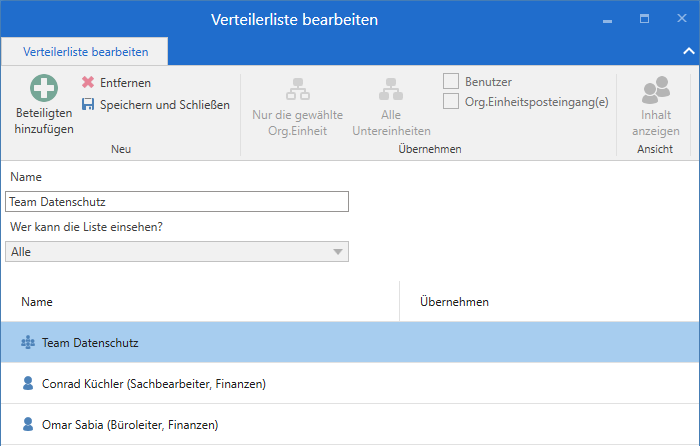This screenshot has height=446, width=700.
Task: Select Omar Sabia (Büroleiter, Finanzen) row
Action: (350, 424)
